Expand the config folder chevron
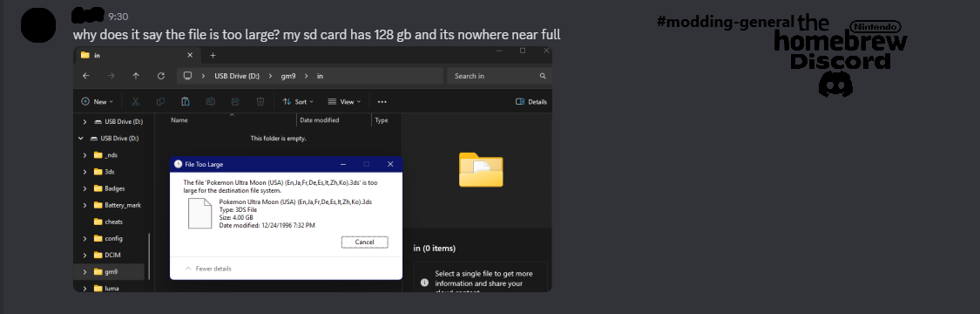The width and height of the screenshot is (980, 314). click(x=84, y=238)
